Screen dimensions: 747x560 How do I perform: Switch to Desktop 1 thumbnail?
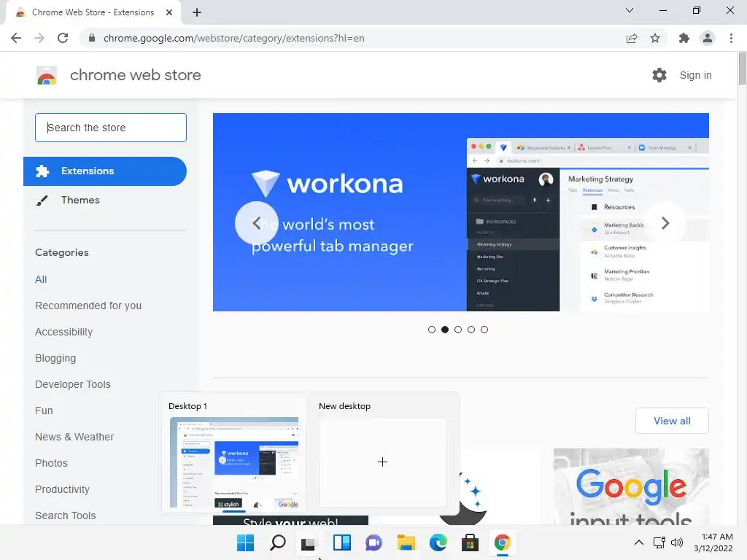[234, 462]
